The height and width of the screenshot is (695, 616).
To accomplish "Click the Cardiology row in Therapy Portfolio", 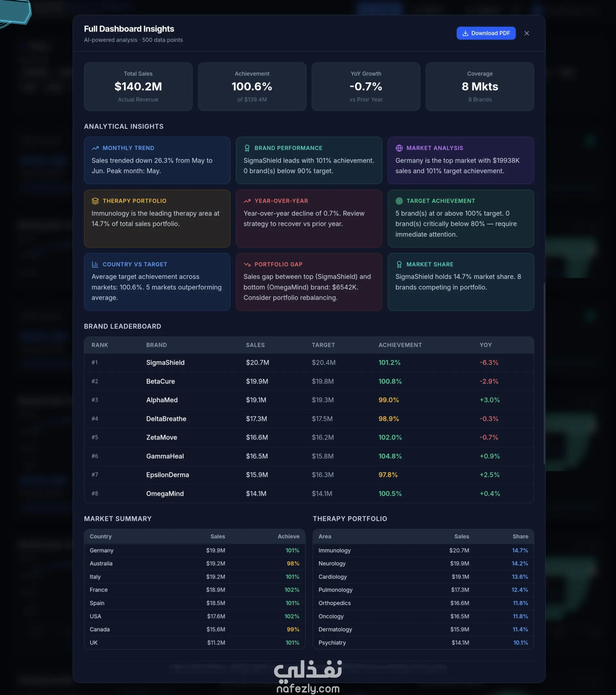I will pos(423,577).
